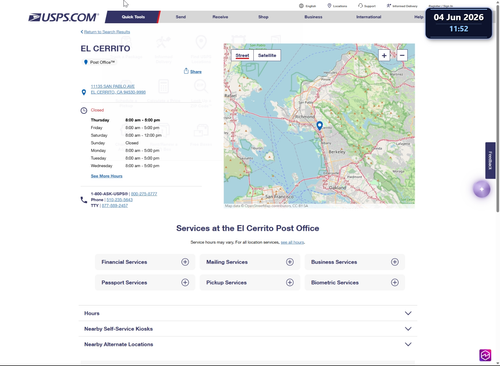Click the red 'Closed' status text
The width and height of the screenshot is (500, 366).
97,110
